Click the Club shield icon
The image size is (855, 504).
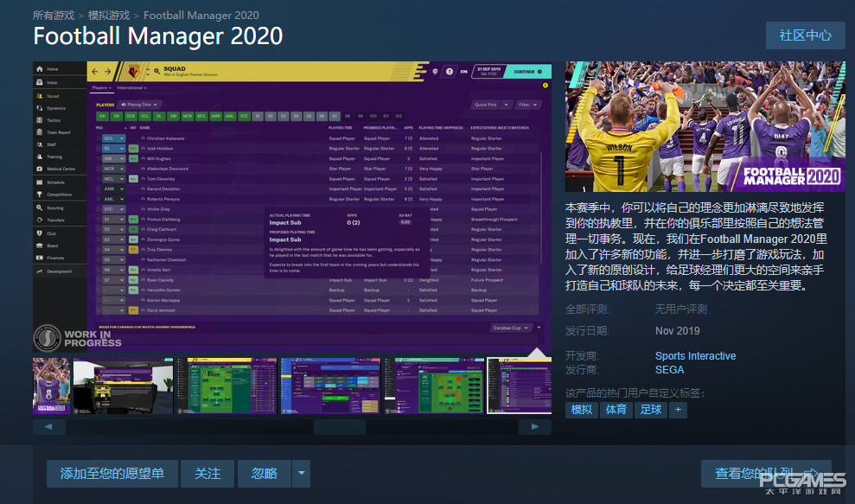click(39, 233)
